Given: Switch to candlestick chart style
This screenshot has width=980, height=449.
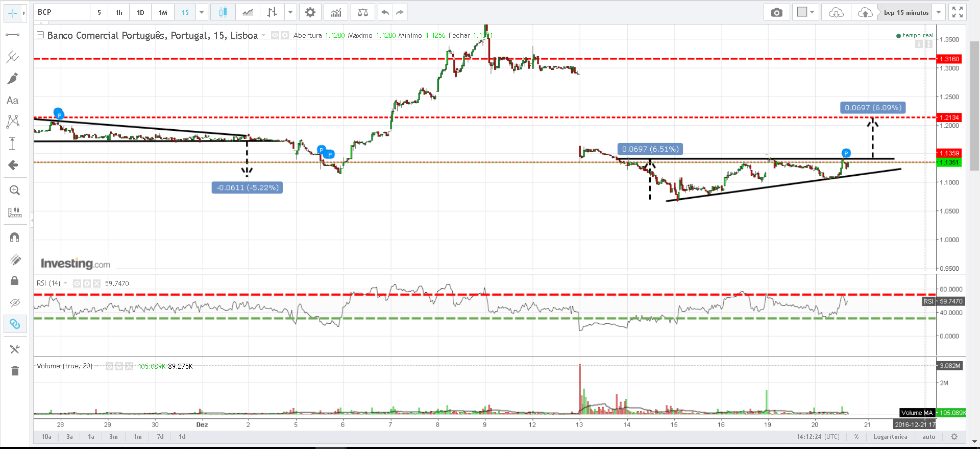Looking at the screenshot, I should 223,12.
